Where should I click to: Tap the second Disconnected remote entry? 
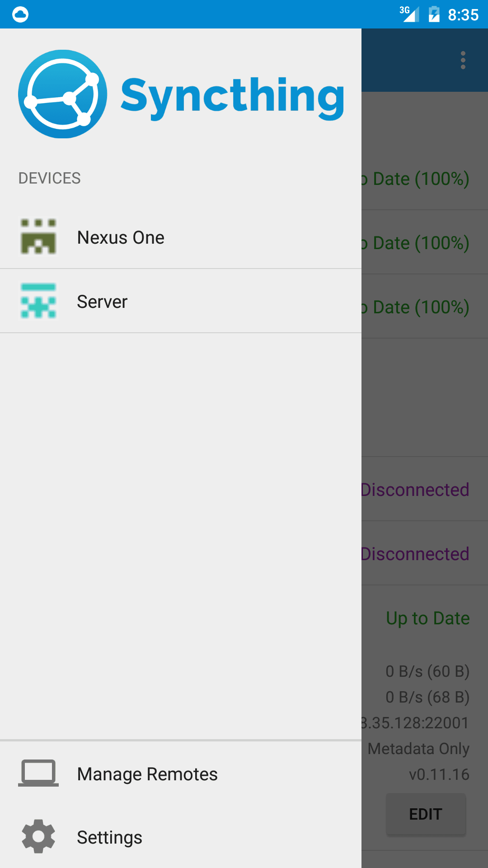pos(425,553)
